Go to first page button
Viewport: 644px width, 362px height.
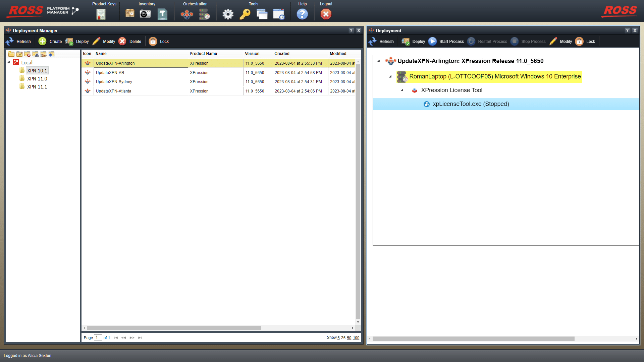(x=116, y=338)
